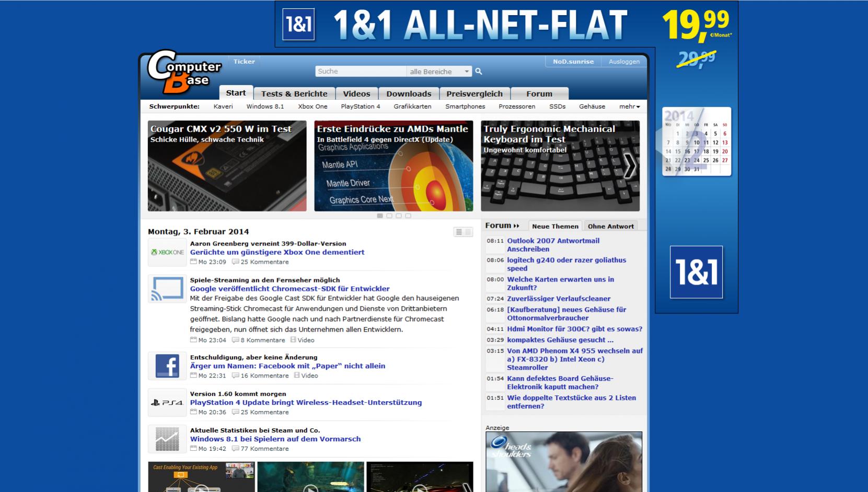Open forum thread 'Zuverlässiger Verlaufscleaner'
Viewport: 868px width, 492px height.
click(559, 299)
